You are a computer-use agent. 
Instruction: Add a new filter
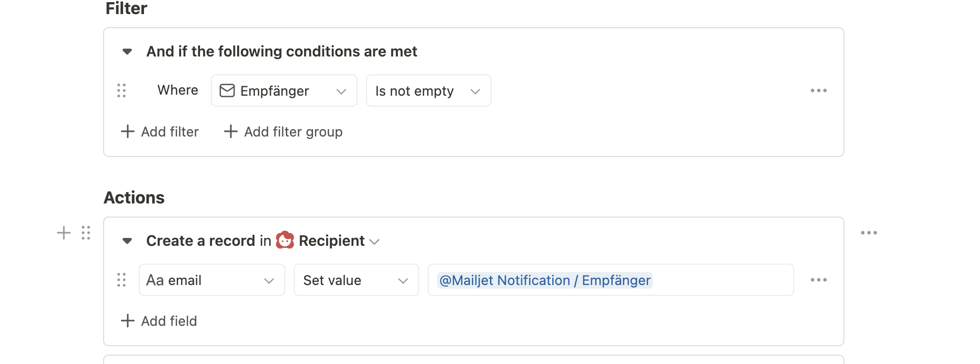coord(160,132)
